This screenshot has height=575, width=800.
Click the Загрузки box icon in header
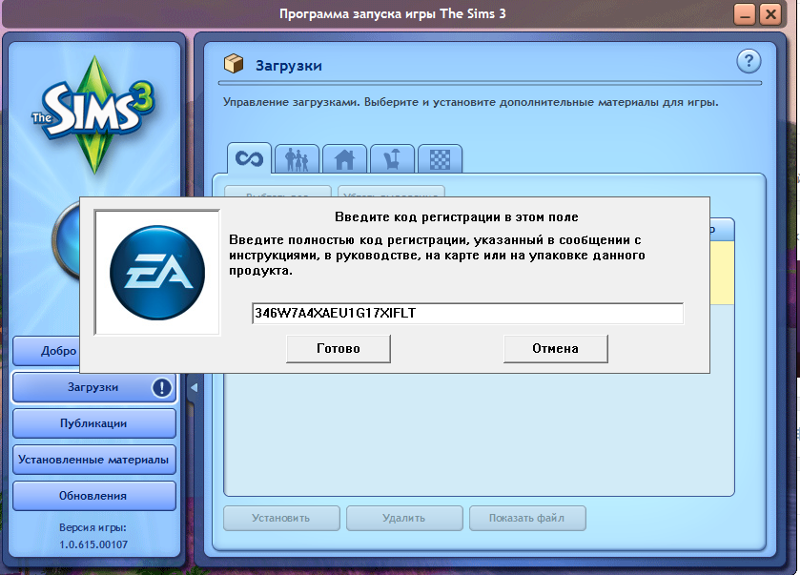point(234,64)
